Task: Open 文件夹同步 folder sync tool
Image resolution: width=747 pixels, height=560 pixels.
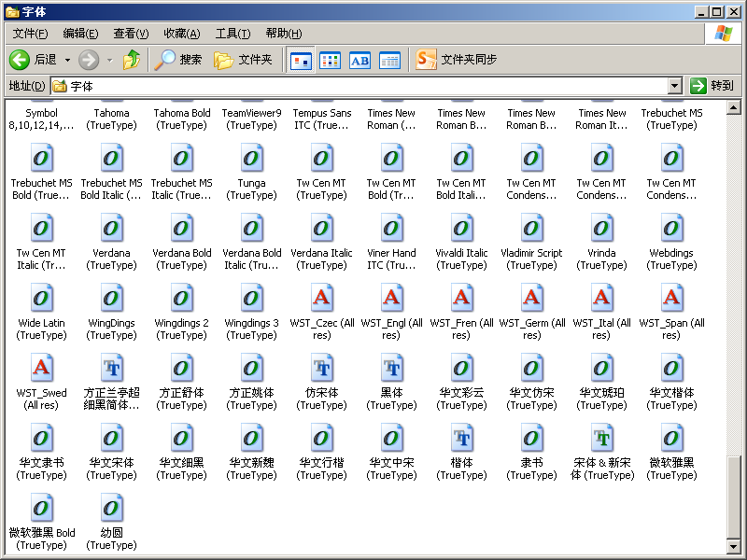Action: coord(456,60)
